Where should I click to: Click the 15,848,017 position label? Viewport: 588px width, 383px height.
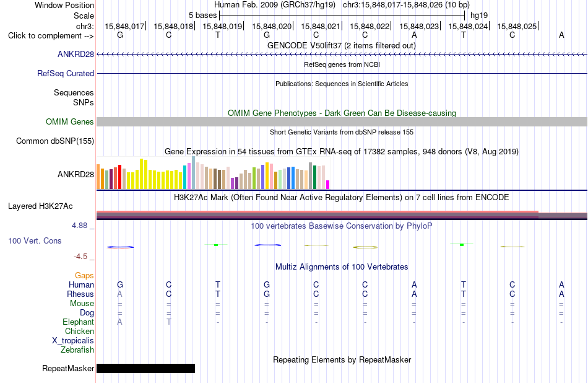point(124,26)
